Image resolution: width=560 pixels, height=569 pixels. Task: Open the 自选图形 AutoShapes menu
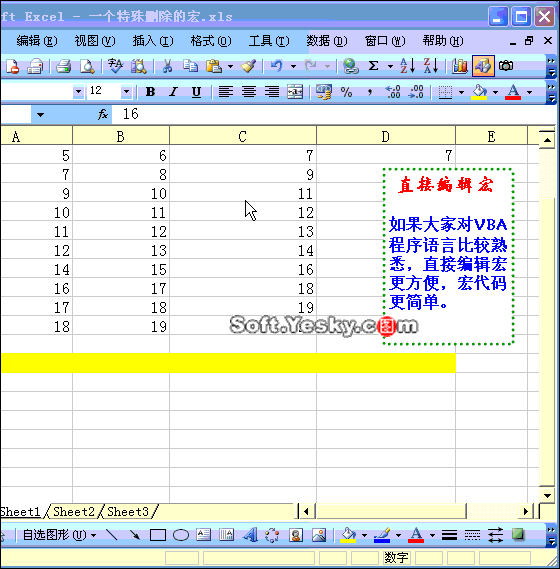tap(59, 535)
